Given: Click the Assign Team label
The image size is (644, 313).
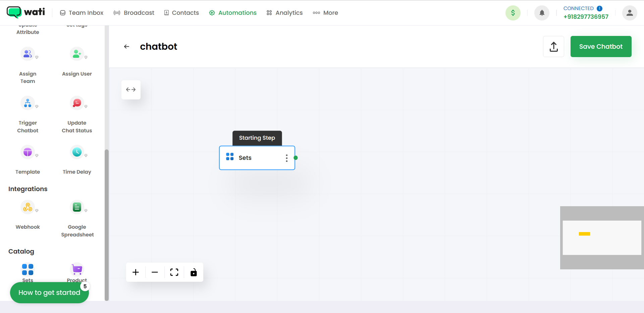Looking at the screenshot, I should [28, 78].
